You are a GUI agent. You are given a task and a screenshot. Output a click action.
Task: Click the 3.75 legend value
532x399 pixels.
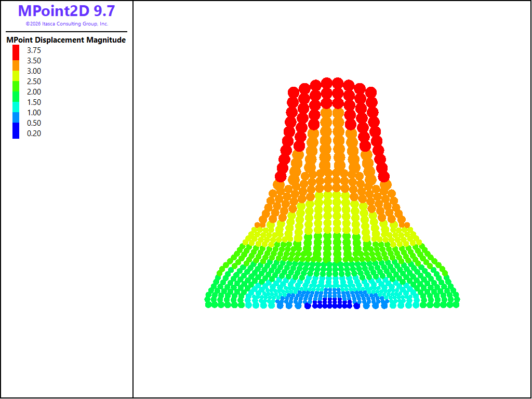click(x=34, y=50)
